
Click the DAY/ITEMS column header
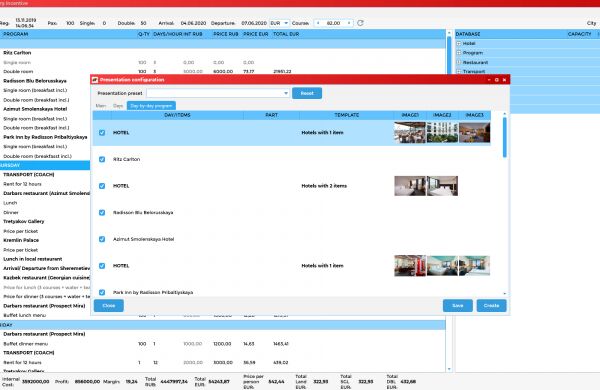177,115
